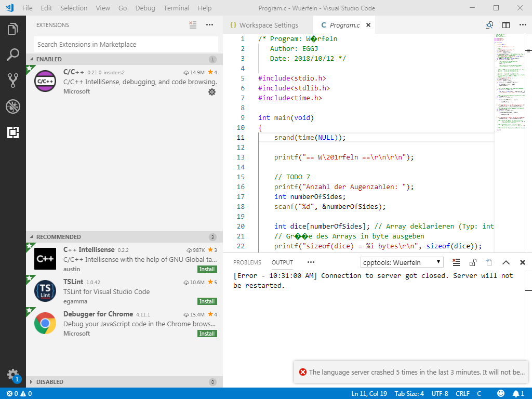The image size is (532, 399).
Task: Collapse the RECOMMENDED extensions section
Action: [124, 237]
